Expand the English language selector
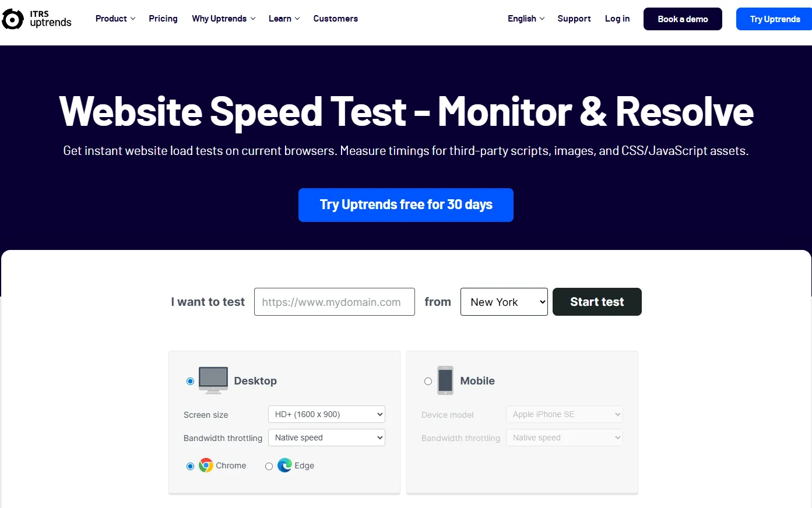 click(525, 19)
